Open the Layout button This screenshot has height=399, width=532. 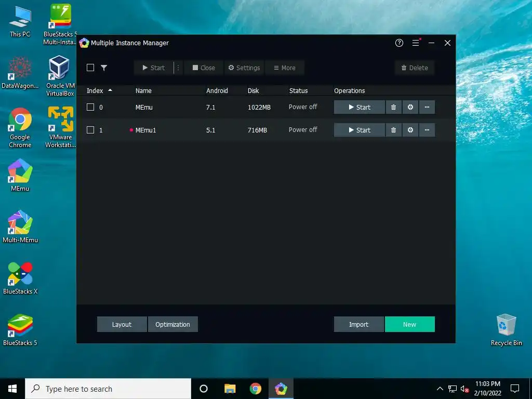pyautogui.click(x=122, y=324)
